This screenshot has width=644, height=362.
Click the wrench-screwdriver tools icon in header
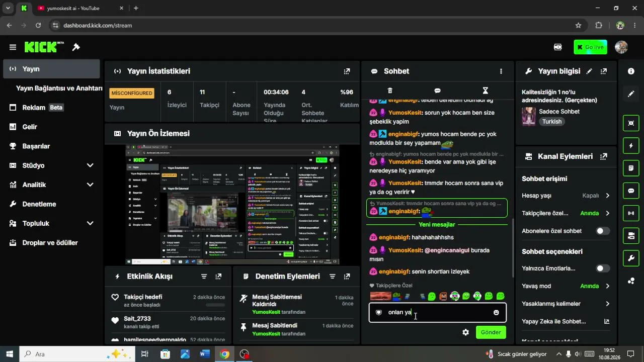pyautogui.click(x=76, y=47)
